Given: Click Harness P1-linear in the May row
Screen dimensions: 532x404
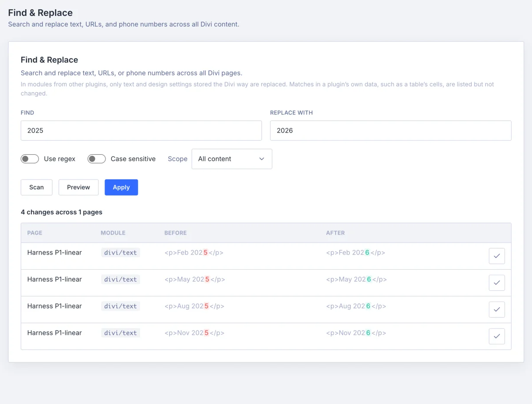Looking at the screenshot, I should (55, 279).
